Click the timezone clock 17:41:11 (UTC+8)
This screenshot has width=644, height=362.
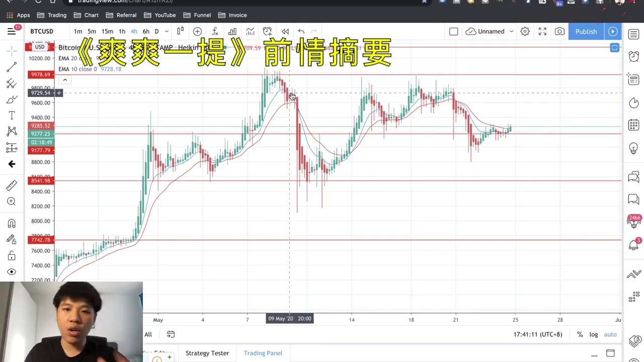coord(537,334)
